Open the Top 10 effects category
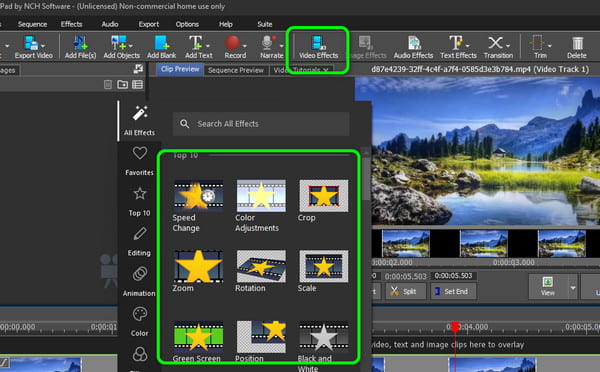This screenshot has height=372, width=600. 139,201
